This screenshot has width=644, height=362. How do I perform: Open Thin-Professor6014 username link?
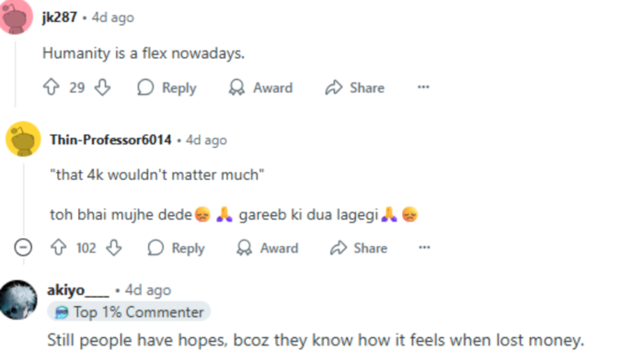pos(111,140)
